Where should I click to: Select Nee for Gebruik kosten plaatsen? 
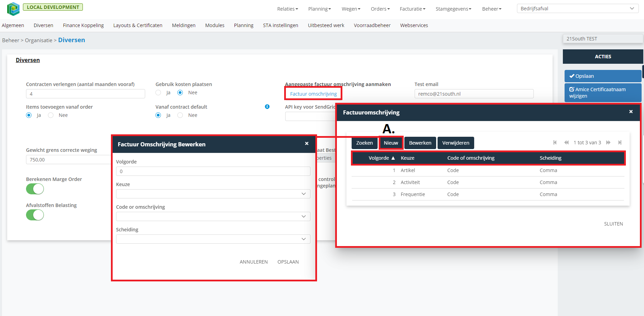(x=180, y=93)
